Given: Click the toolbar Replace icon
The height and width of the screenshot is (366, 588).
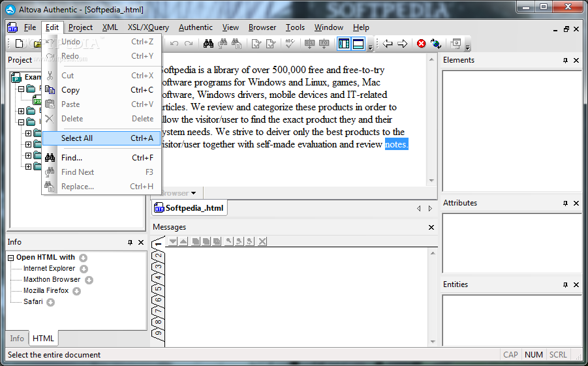Looking at the screenshot, I should point(236,44).
